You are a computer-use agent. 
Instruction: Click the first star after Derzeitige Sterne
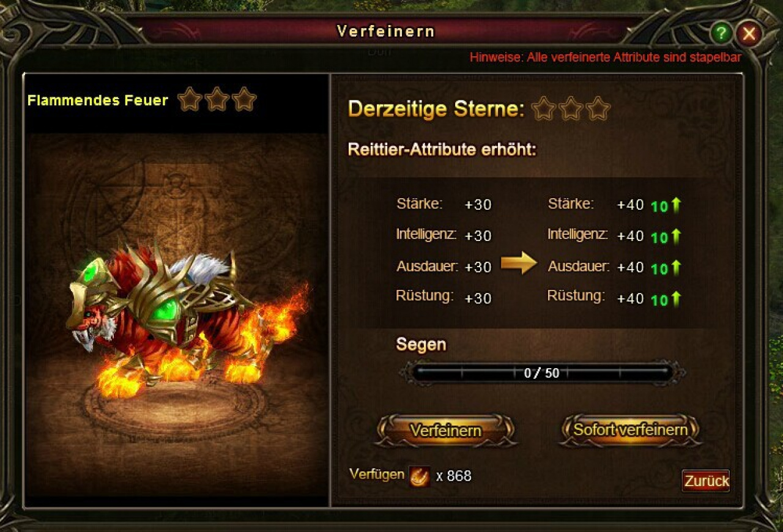click(544, 109)
